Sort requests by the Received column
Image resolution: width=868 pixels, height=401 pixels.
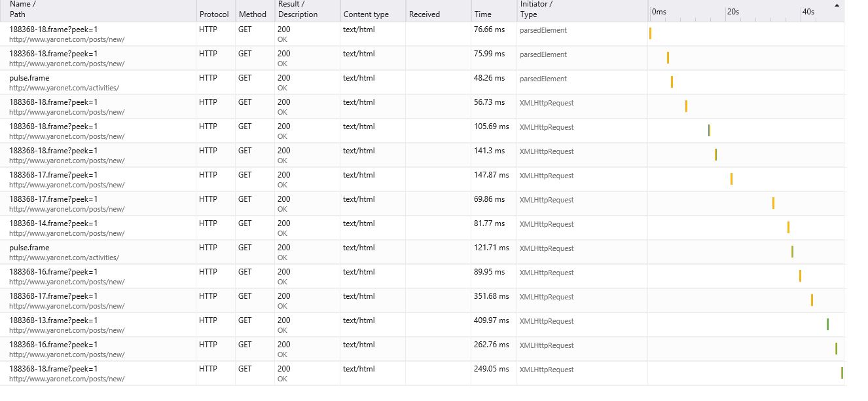click(x=424, y=14)
